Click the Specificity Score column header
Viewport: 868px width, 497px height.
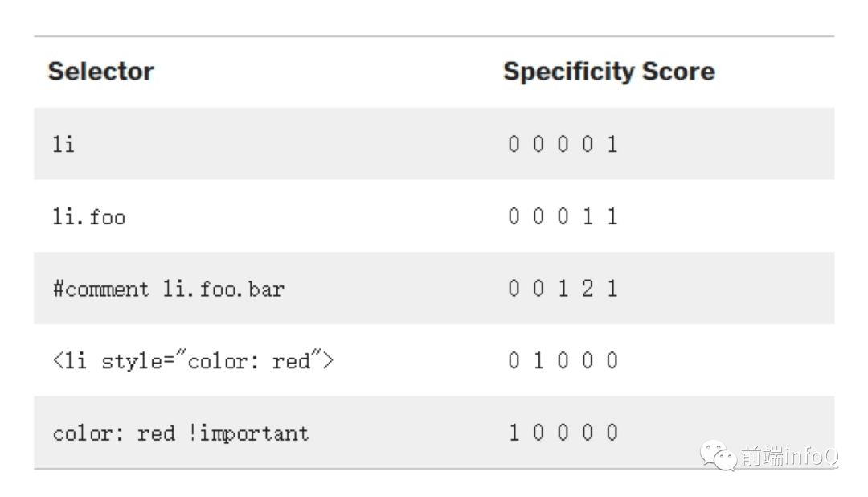(609, 72)
